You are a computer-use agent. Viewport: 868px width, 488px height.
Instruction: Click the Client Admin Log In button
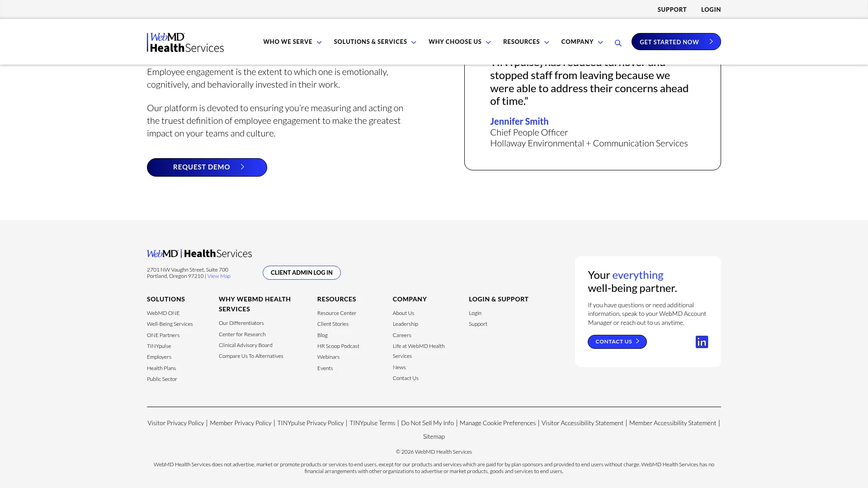point(302,272)
